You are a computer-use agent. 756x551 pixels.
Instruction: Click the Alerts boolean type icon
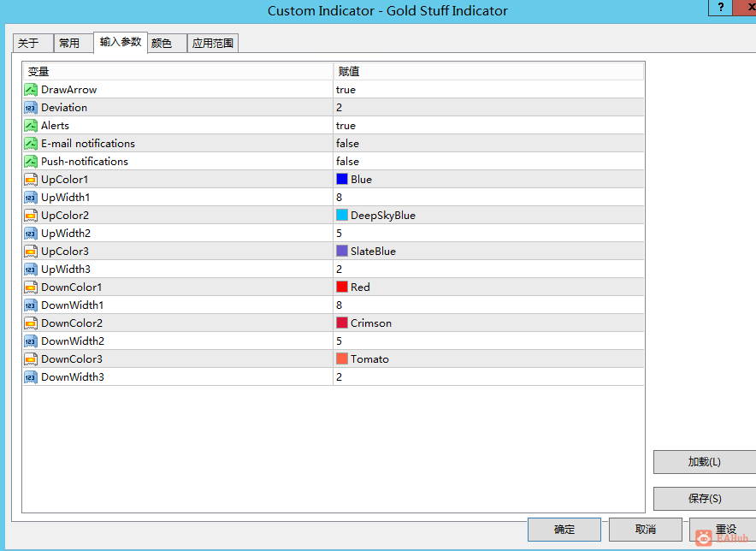coord(31,126)
